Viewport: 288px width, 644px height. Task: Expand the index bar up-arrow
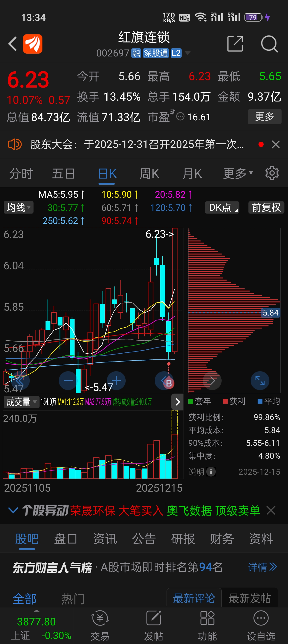click(x=36, y=611)
